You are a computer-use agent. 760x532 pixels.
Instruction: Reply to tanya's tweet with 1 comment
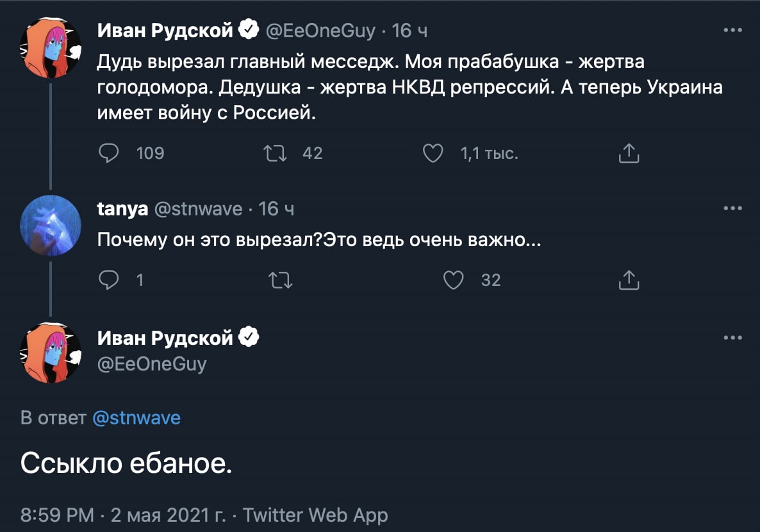pyautogui.click(x=108, y=280)
